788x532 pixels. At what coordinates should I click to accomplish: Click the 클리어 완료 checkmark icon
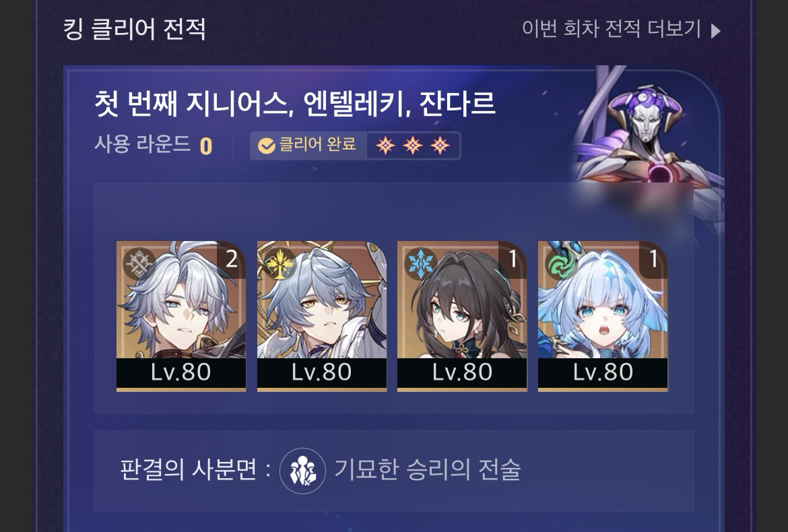point(266,145)
